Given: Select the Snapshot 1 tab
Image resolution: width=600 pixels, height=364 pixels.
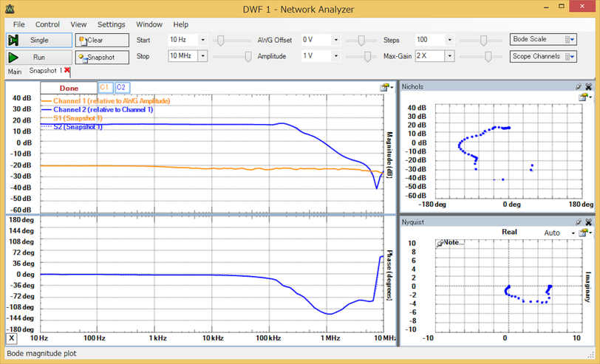Looking at the screenshot, I should pos(46,71).
